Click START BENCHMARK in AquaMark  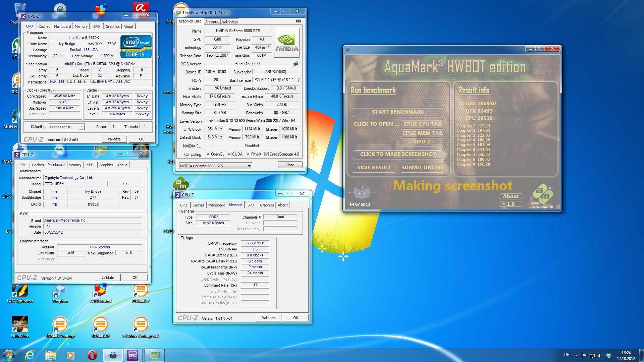coord(398,112)
